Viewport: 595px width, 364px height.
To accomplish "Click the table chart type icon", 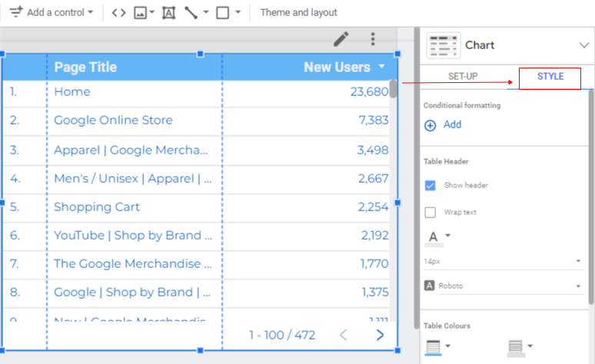I will 444,45.
